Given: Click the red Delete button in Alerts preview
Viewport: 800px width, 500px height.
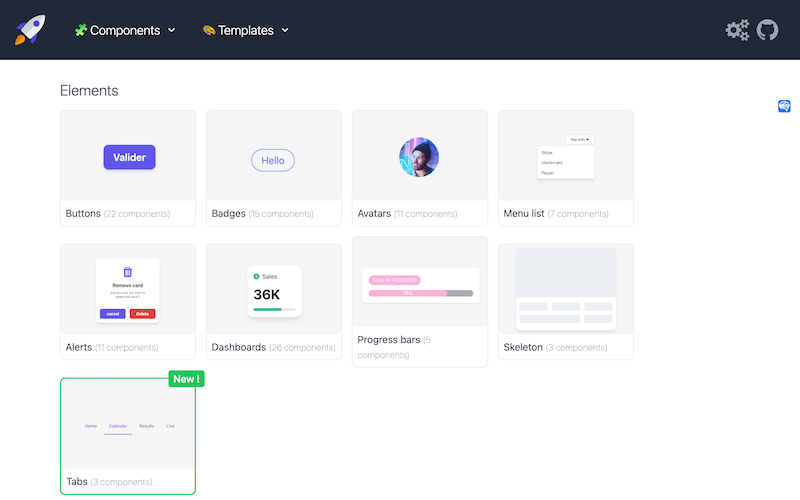Looking at the screenshot, I should click(142, 314).
